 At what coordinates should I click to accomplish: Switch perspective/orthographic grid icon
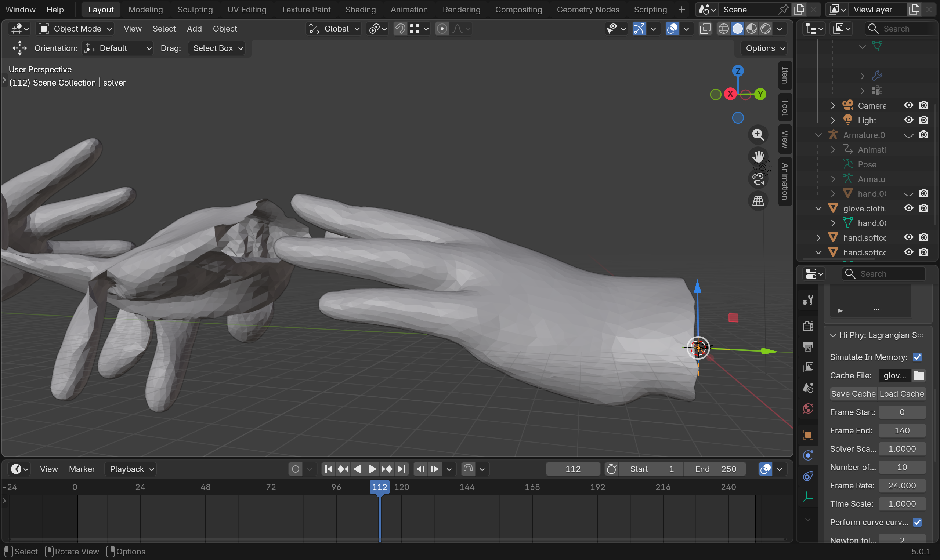pos(758,201)
